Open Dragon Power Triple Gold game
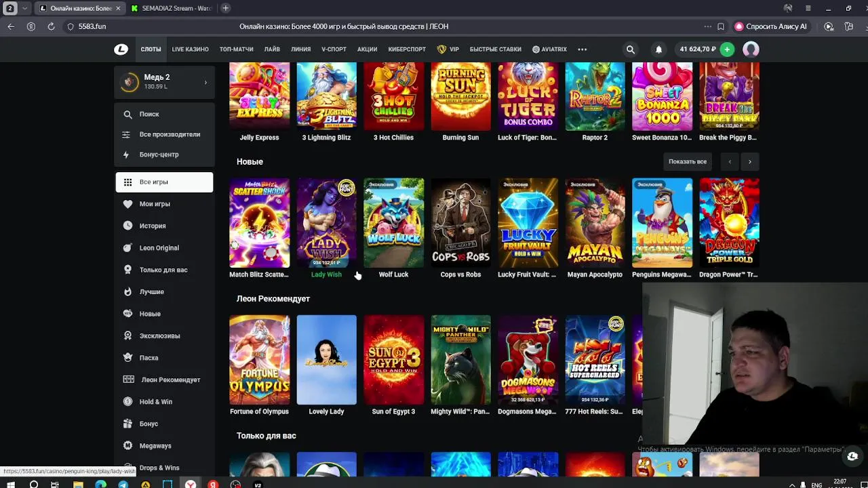Image resolution: width=868 pixels, height=488 pixels. (x=729, y=223)
